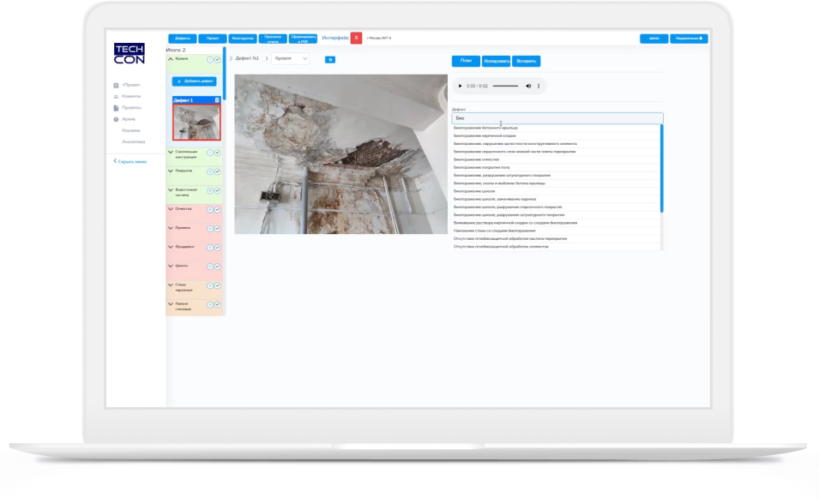Click the Копировать button

coord(497,61)
